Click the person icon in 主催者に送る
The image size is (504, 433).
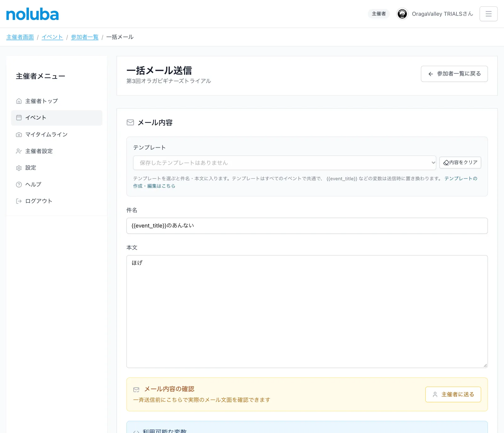(x=435, y=394)
